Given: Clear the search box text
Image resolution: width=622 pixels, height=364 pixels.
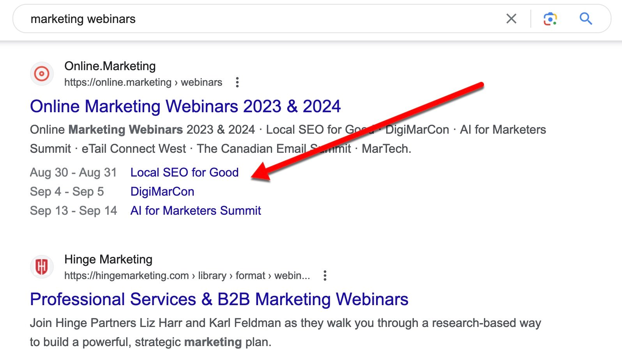Looking at the screenshot, I should point(511,19).
